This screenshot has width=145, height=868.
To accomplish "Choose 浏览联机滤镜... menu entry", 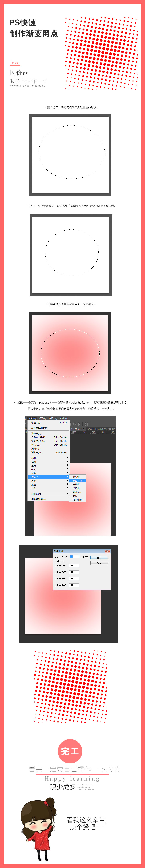I will click(48, 499).
